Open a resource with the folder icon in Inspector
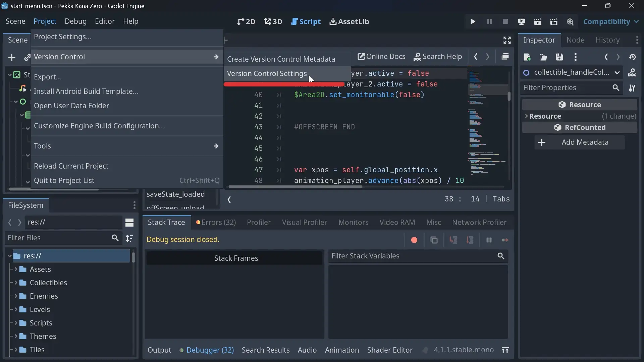 [x=543, y=57]
